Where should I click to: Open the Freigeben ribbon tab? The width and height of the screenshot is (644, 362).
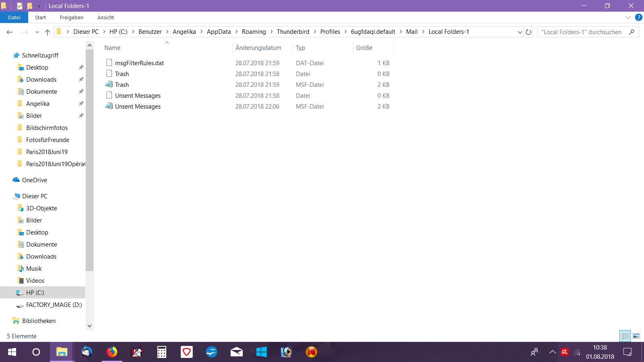tap(72, 18)
